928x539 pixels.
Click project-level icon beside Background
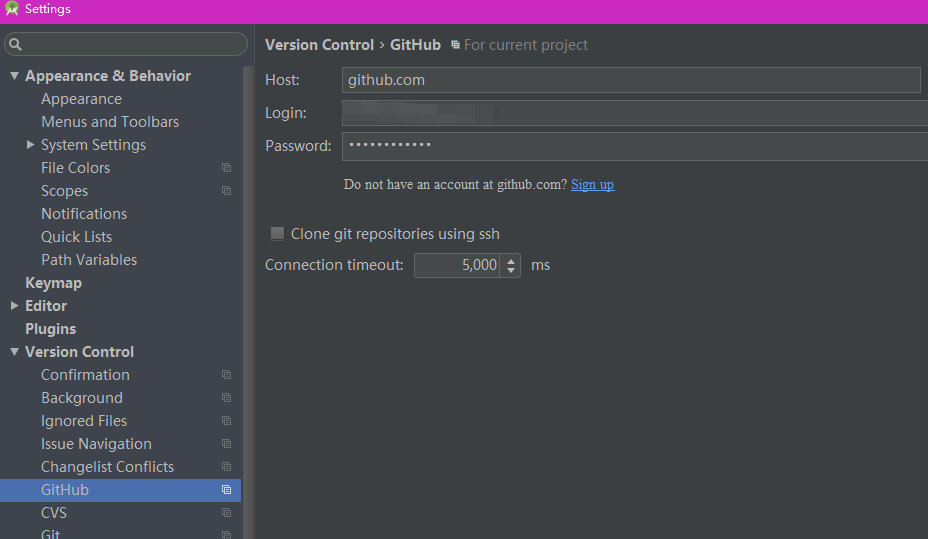point(226,398)
